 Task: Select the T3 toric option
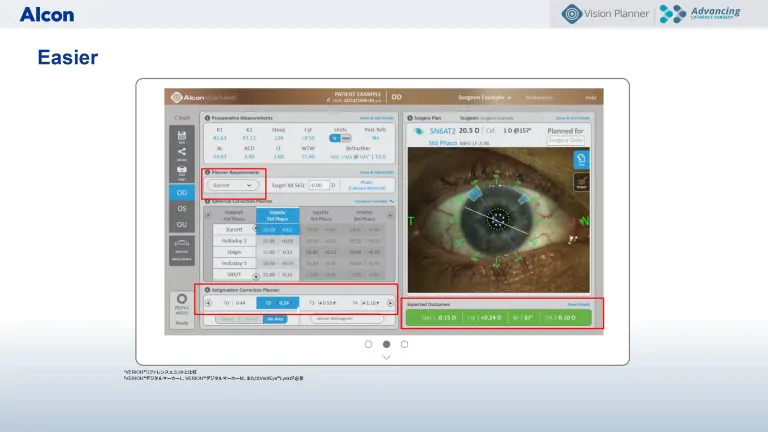point(322,303)
